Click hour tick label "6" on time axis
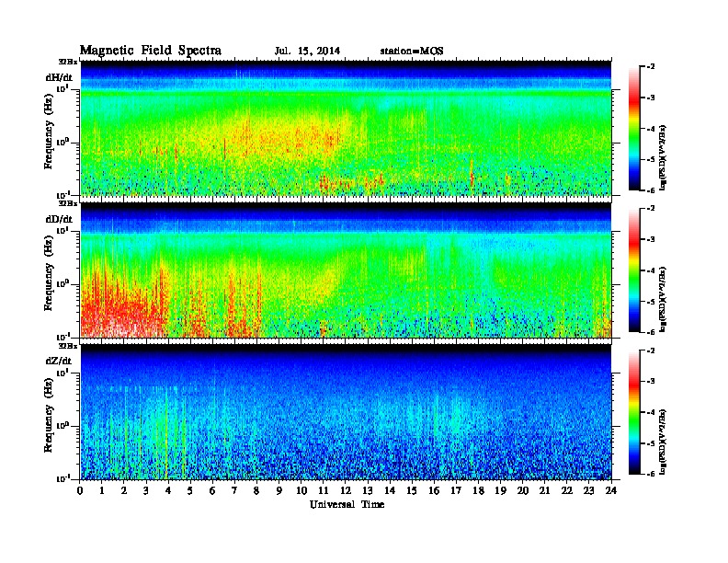728x563 pixels. point(212,491)
